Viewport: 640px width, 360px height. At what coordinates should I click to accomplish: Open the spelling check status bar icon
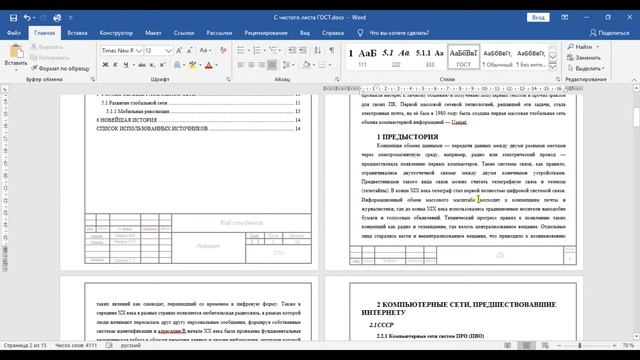109,345
